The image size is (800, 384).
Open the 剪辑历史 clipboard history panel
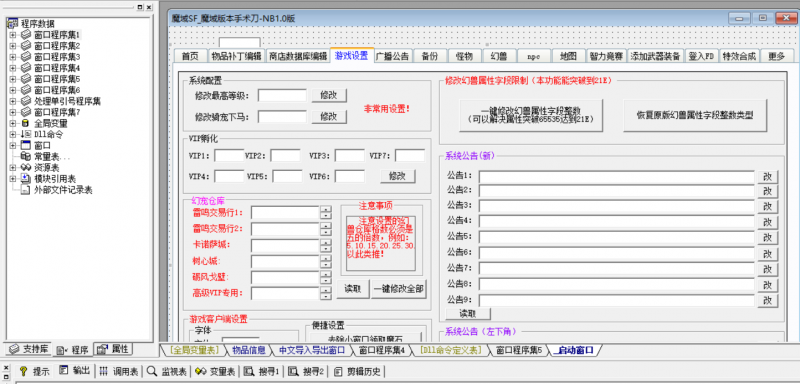coord(357,371)
